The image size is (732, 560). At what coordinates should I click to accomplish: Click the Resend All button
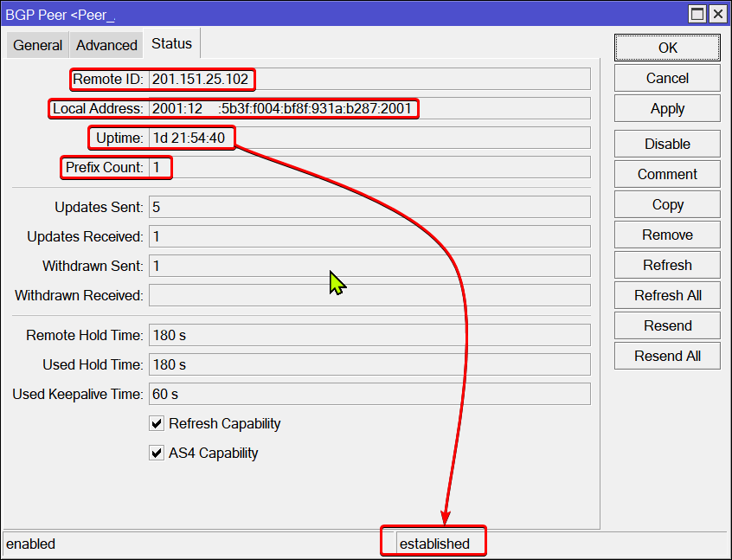click(667, 356)
